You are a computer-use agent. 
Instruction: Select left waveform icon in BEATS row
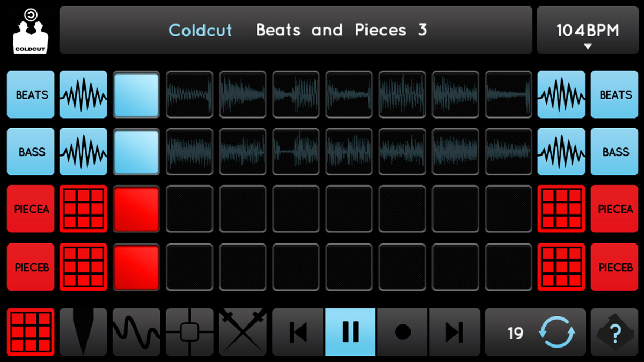(x=83, y=94)
